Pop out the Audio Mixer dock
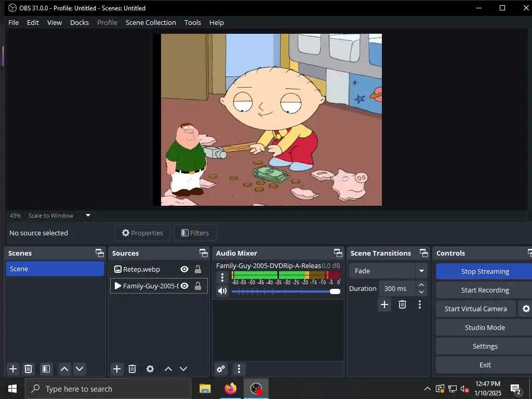 pyautogui.click(x=338, y=253)
